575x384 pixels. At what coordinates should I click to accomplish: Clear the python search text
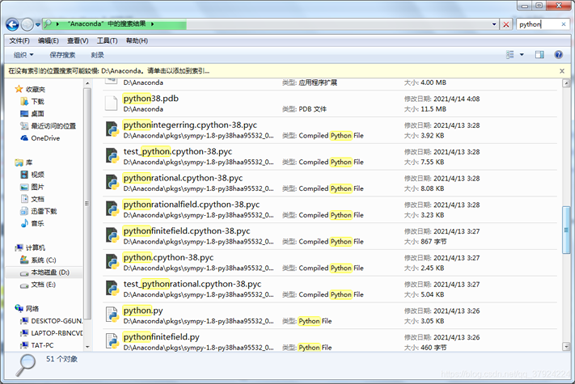[x=564, y=25]
